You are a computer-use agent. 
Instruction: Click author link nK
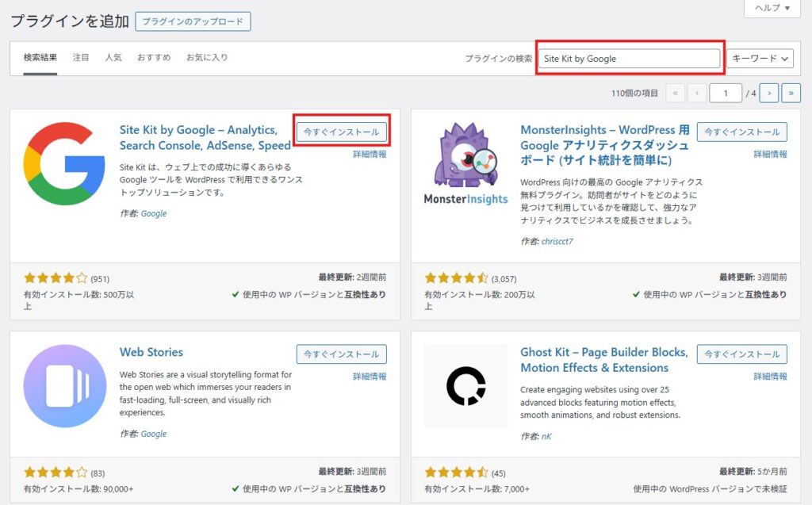pyautogui.click(x=546, y=437)
